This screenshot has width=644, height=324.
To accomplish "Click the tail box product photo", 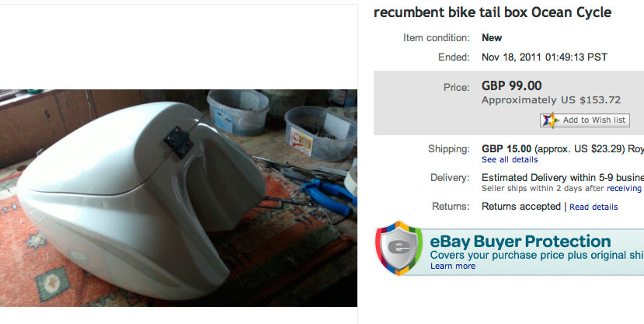I will [178, 198].
